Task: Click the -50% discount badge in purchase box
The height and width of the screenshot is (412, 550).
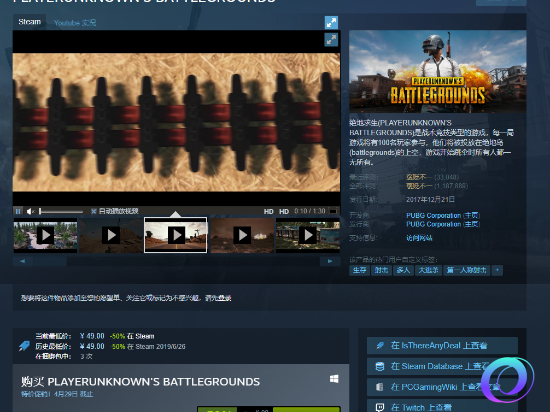Action: tap(217, 410)
